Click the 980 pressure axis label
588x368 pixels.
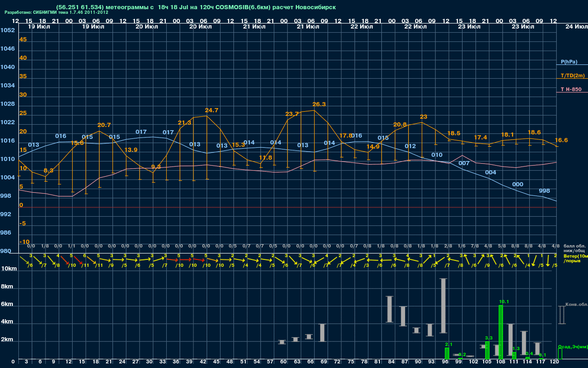(x=6, y=251)
